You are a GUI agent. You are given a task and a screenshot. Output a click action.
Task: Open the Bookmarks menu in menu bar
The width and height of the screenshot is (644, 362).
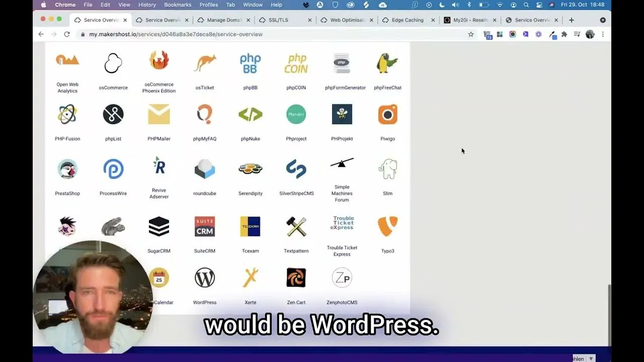(178, 5)
